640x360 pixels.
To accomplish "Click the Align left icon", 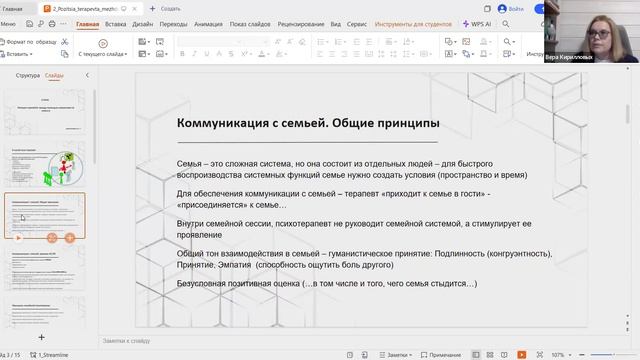I will [320, 54].
